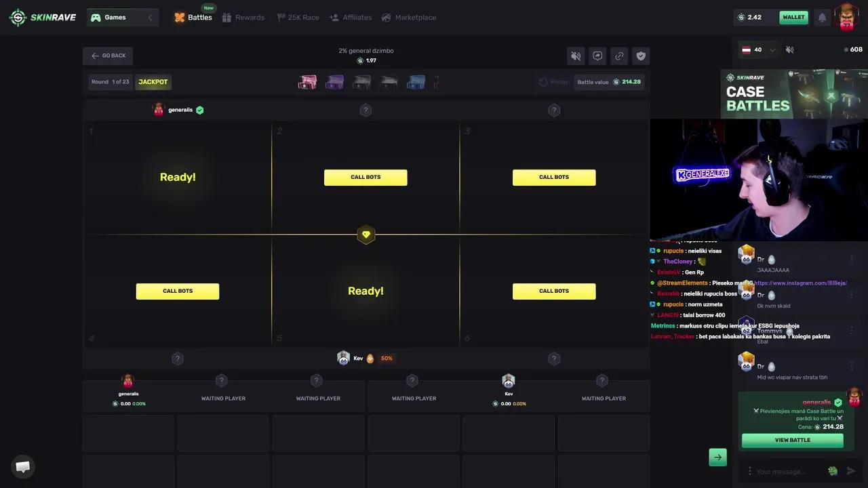Viewport: 868px width, 488px height.
Task: Mute the stream audio icon
Action: coord(789,49)
